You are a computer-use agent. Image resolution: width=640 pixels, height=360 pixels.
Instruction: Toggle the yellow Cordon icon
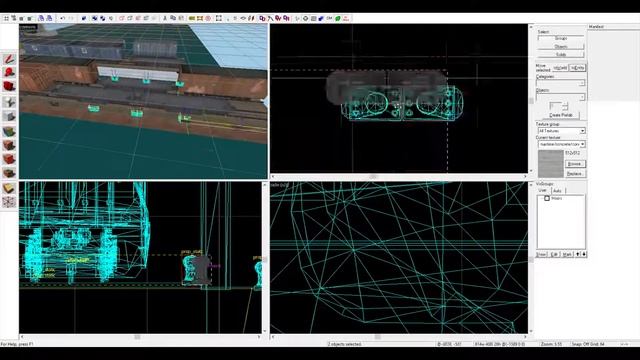click(x=192, y=18)
